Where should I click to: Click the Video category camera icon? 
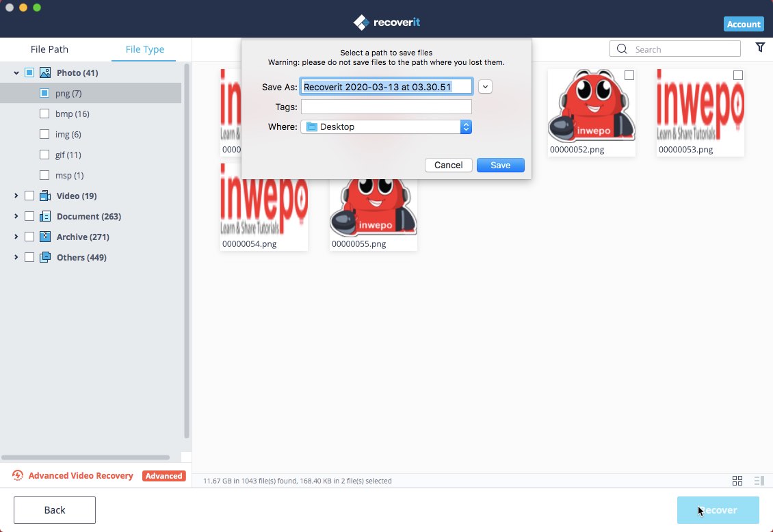[x=45, y=196]
